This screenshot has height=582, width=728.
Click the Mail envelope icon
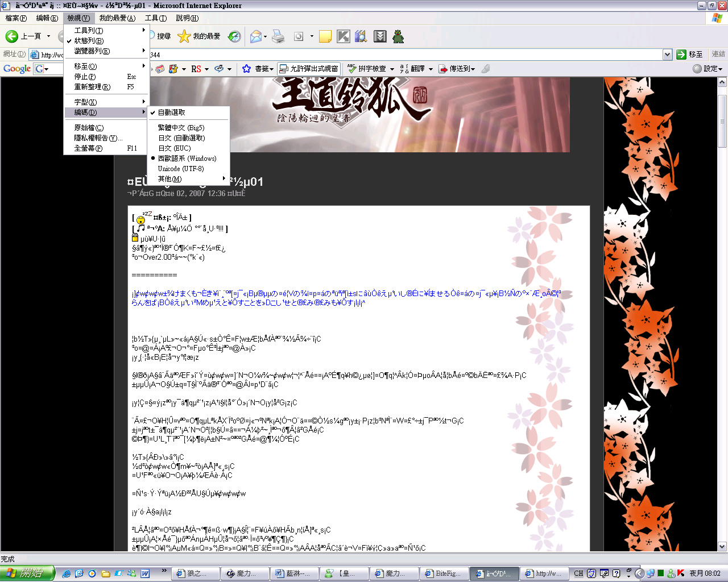point(255,36)
